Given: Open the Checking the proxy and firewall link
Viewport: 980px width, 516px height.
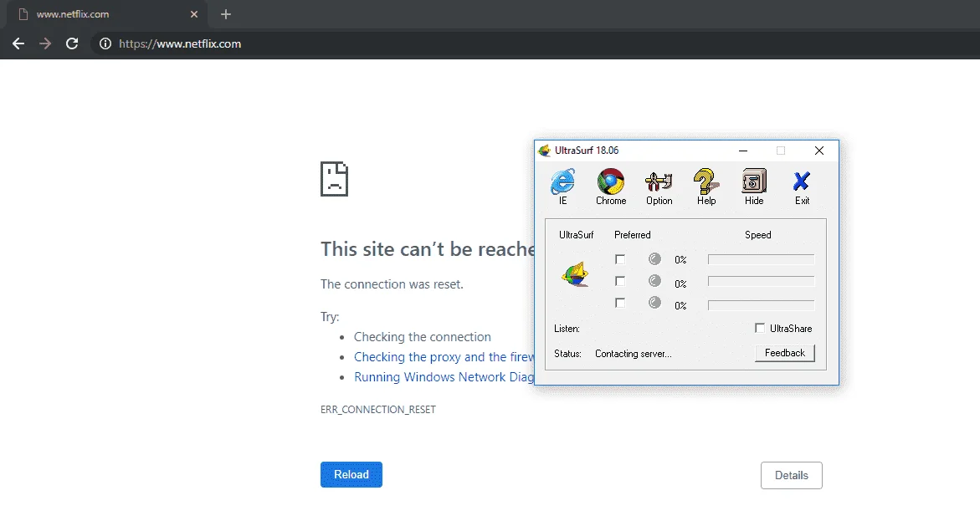Looking at the screenshot, I should click(x=444, y=357).
